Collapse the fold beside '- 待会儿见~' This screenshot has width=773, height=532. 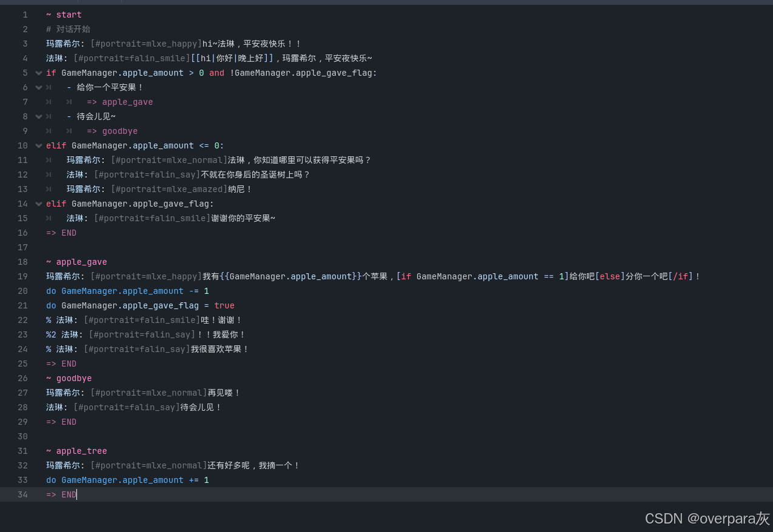[x=39, y=116]
